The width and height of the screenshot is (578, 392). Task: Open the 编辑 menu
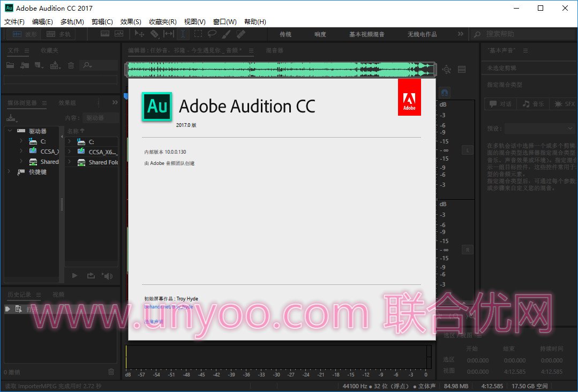(x=42, y=22)
